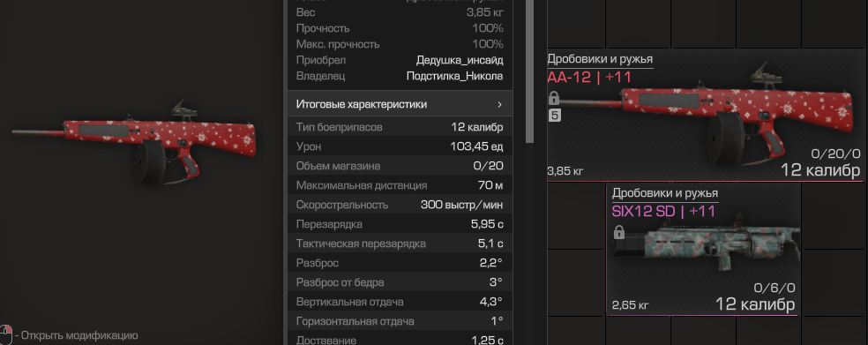
Task: Select the AA-12 | +11 title
Action: pos(589,78)
